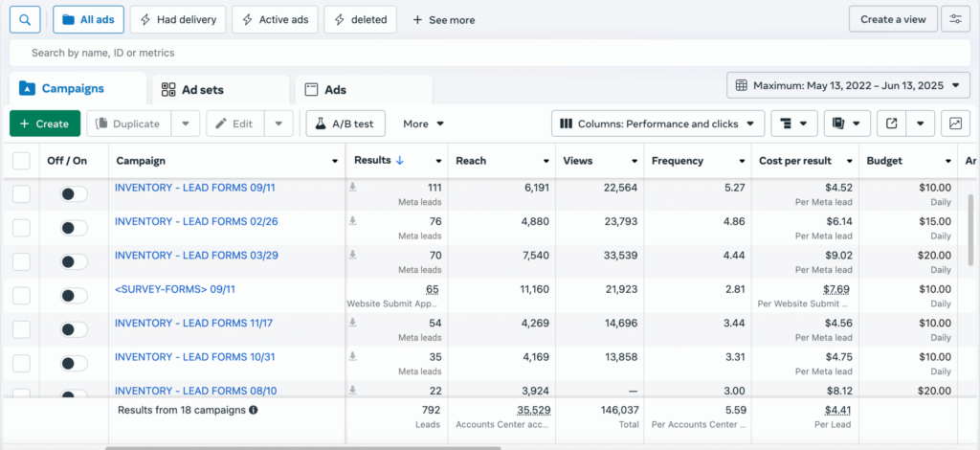The height and width of the screenshot is (450, 980).
Task: Click download icon in INVENTORY 09/11 results cell
Action: (x=353, y=187)
